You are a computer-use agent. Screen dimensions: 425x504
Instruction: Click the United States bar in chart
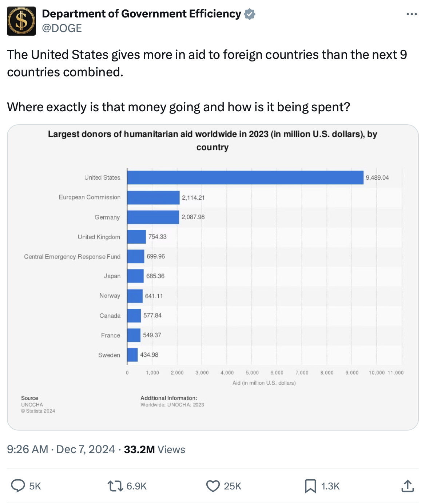tap(245, 177)
